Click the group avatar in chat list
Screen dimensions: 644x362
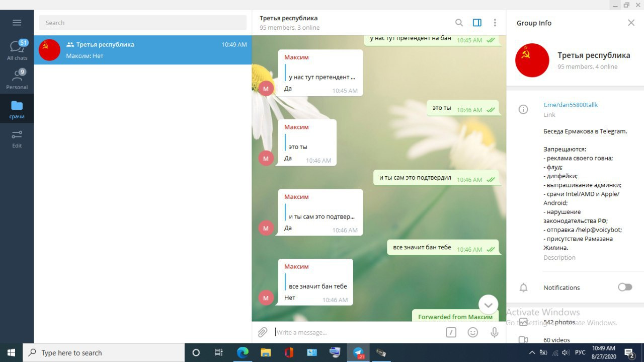pyautogui.click(x=49, y=50)
